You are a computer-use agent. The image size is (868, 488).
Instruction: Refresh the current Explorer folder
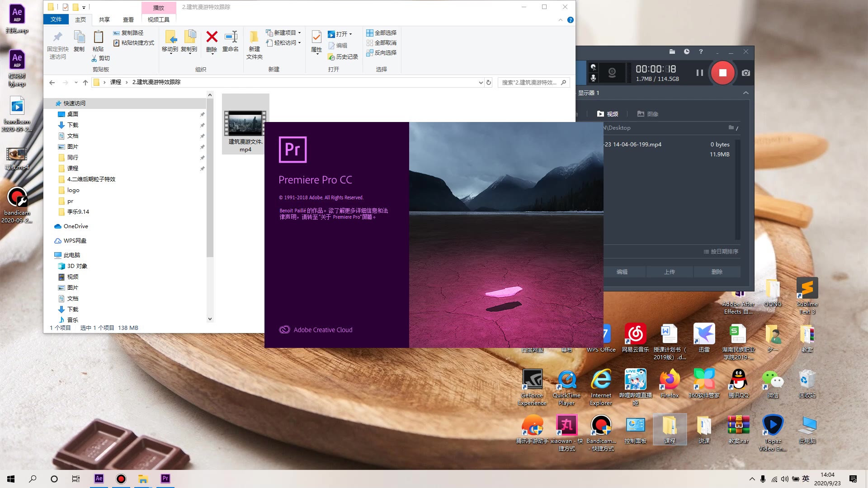489,82
